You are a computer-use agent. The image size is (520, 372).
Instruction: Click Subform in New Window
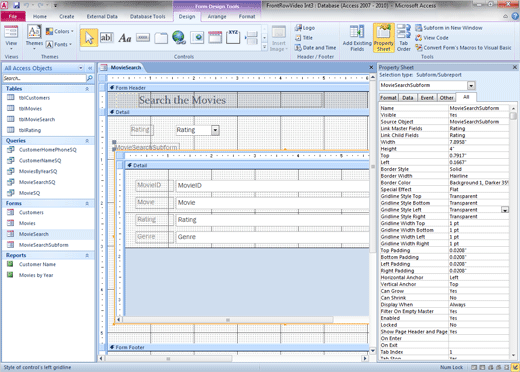(x=449, y=28)
